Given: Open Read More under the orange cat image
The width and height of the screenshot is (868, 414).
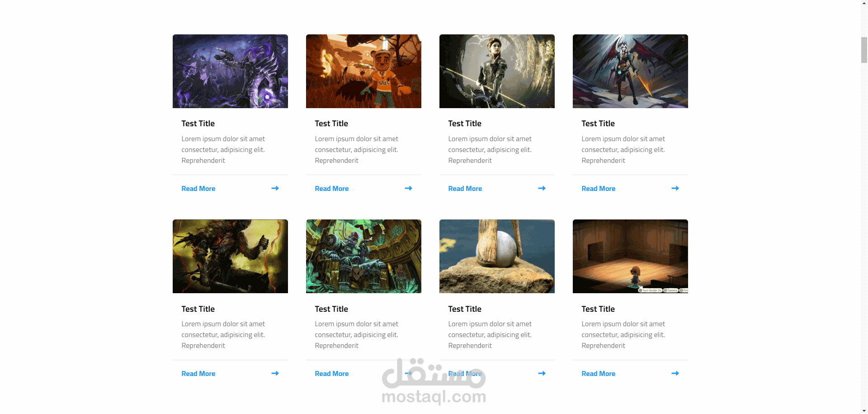Looking at the screenshot, I should point(331,189).
